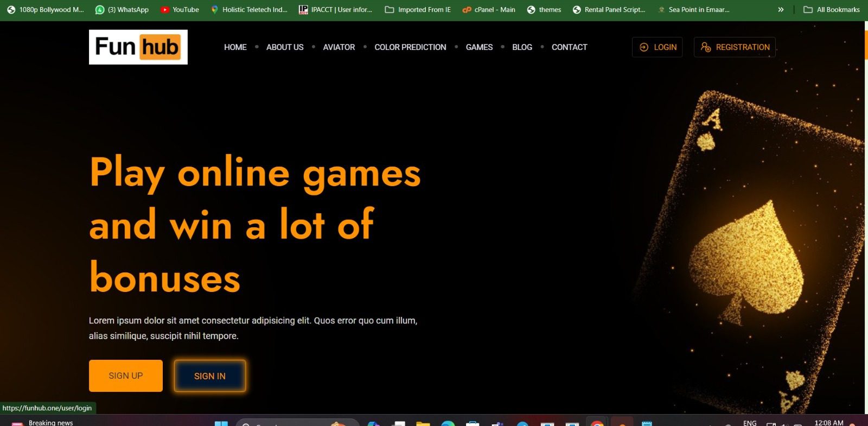
Task: Open the Registration link in header
Action: pyautogui.click(x=735, y=47)
